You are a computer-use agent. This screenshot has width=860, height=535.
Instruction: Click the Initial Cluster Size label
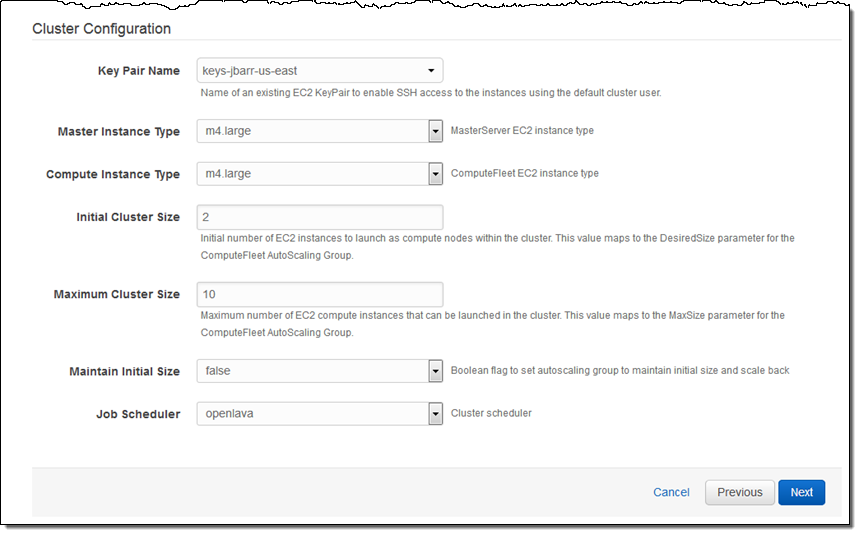click(128, 217)
